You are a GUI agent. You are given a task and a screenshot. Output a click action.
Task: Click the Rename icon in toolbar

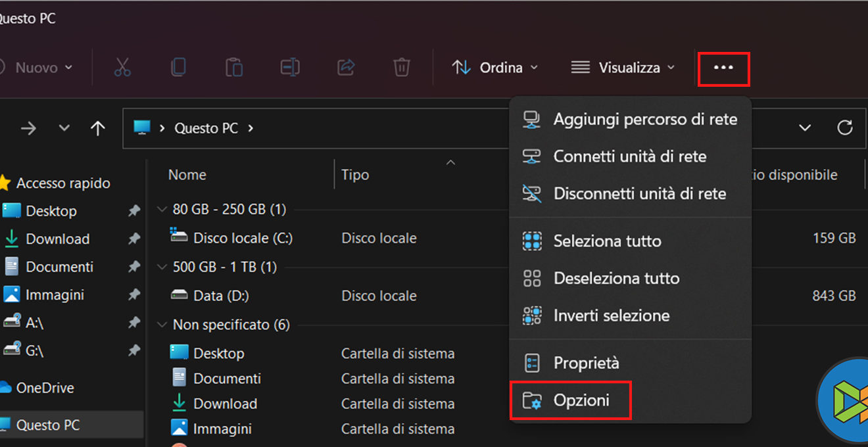pyautogui.click(x=290, y=67)
